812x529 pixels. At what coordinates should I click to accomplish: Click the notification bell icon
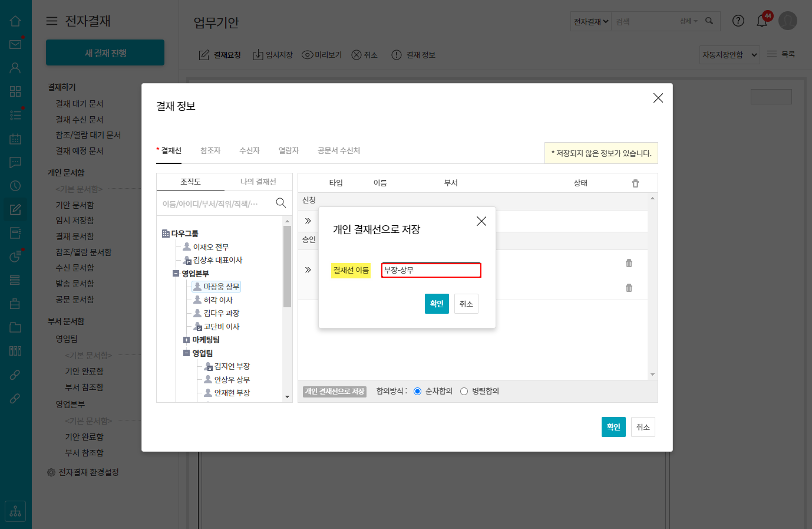tap(762, 21)
